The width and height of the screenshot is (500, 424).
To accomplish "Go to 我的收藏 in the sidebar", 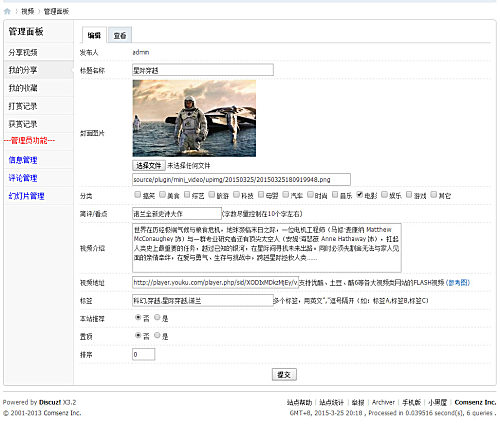I will (23, 88).
